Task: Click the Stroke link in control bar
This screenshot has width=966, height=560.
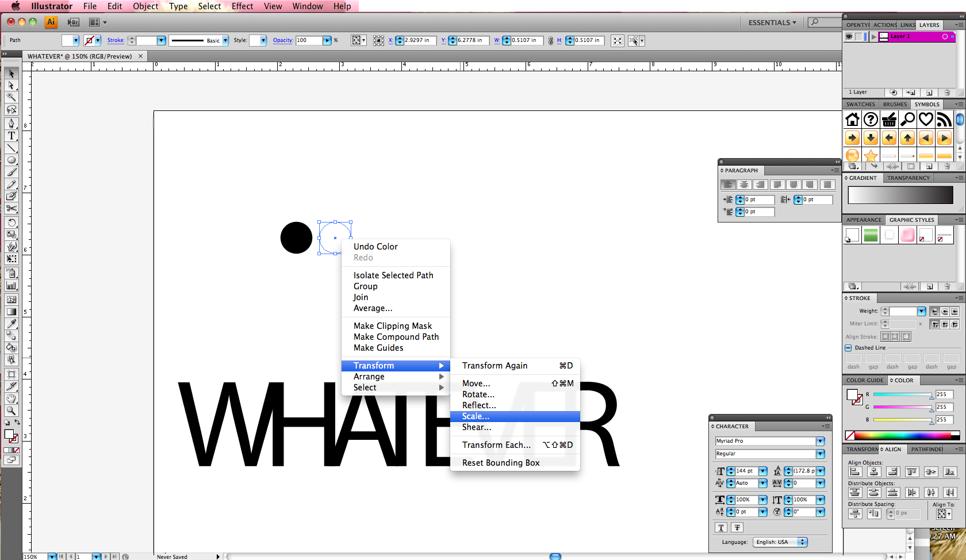Action: [x=116, y=40]
